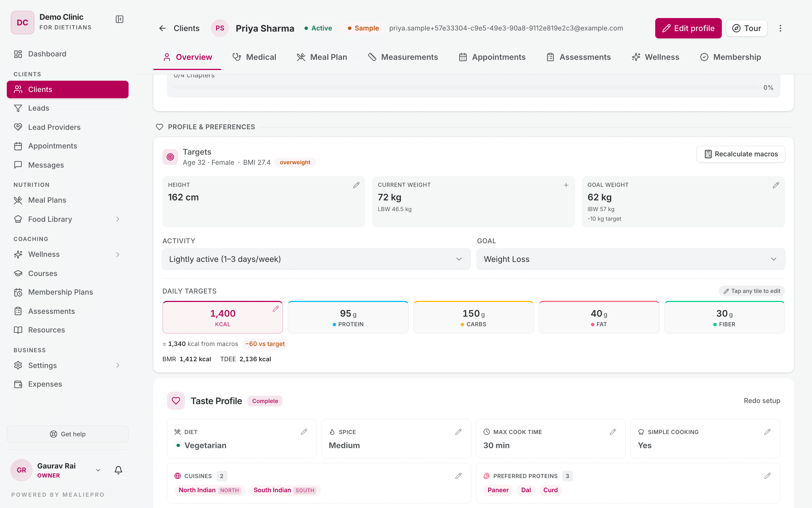Open notifications bell icon
This screenshot has width=812, height=508.
tap(118, 470)
